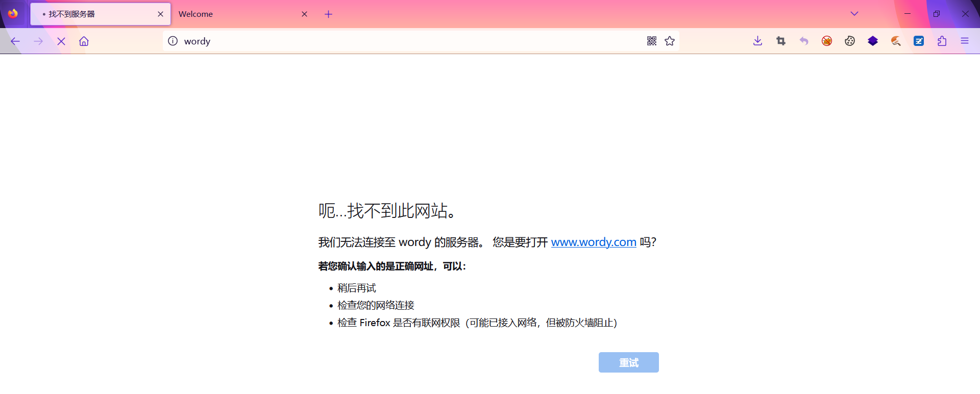Go back to the previous page

pos(15,41)
